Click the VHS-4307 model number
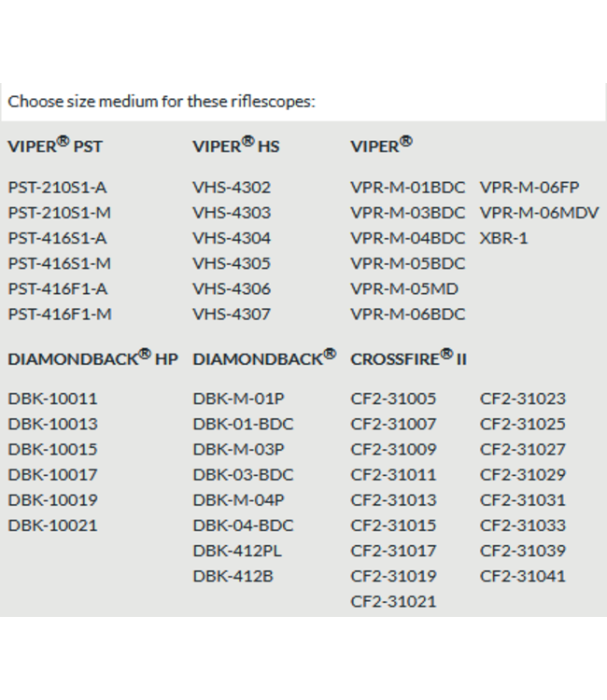 (232, 314)
